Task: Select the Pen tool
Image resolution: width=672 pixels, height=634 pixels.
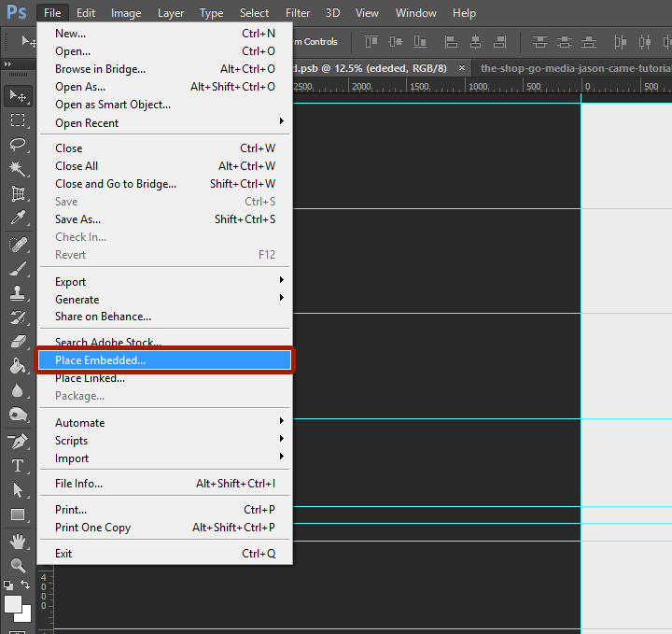Action: pyautogui.click(x=18, y=441)
